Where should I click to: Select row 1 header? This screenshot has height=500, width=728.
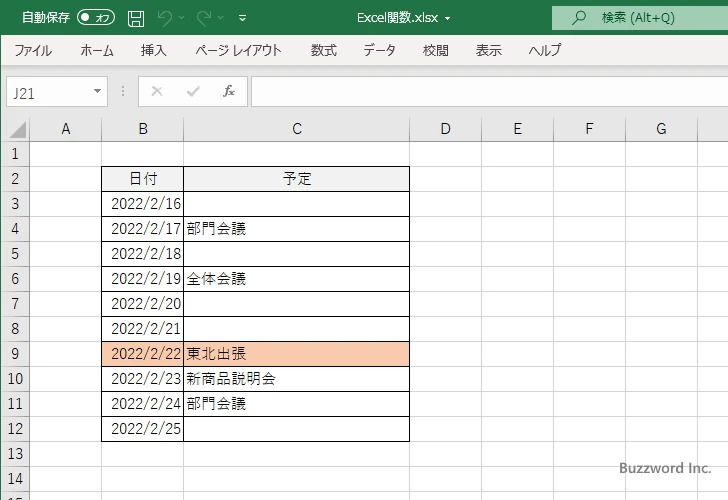click(x=15, y=154)
